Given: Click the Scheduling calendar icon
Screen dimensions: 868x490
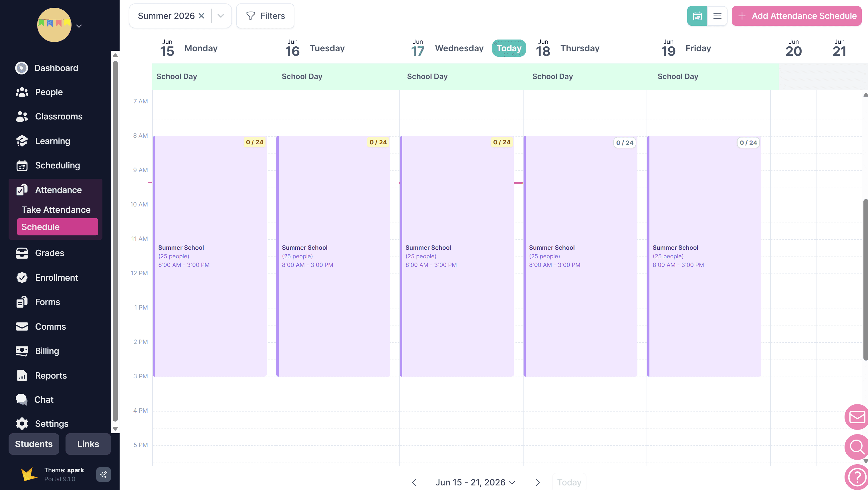Looking at the screenshot, I should 22,165.
